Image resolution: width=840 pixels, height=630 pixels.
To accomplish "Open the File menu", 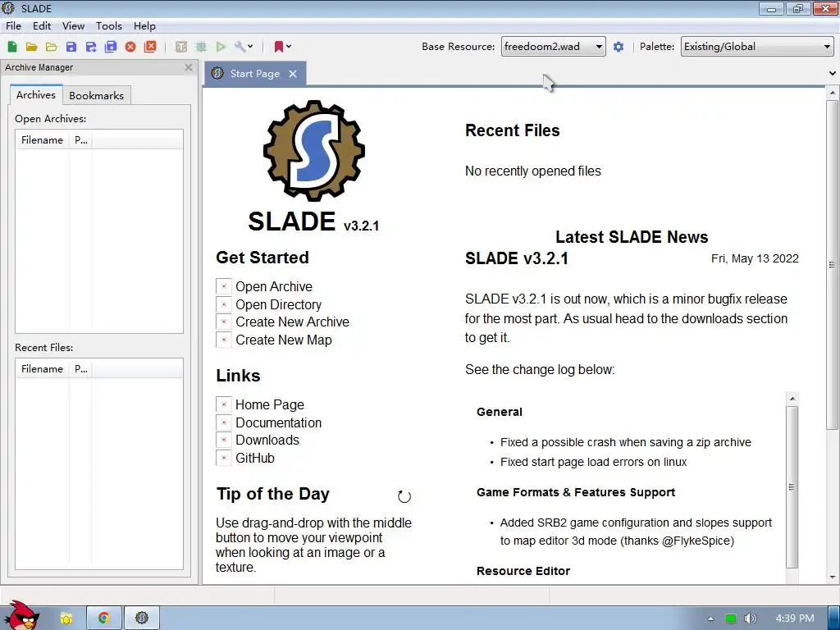I will tap(13, 25).
